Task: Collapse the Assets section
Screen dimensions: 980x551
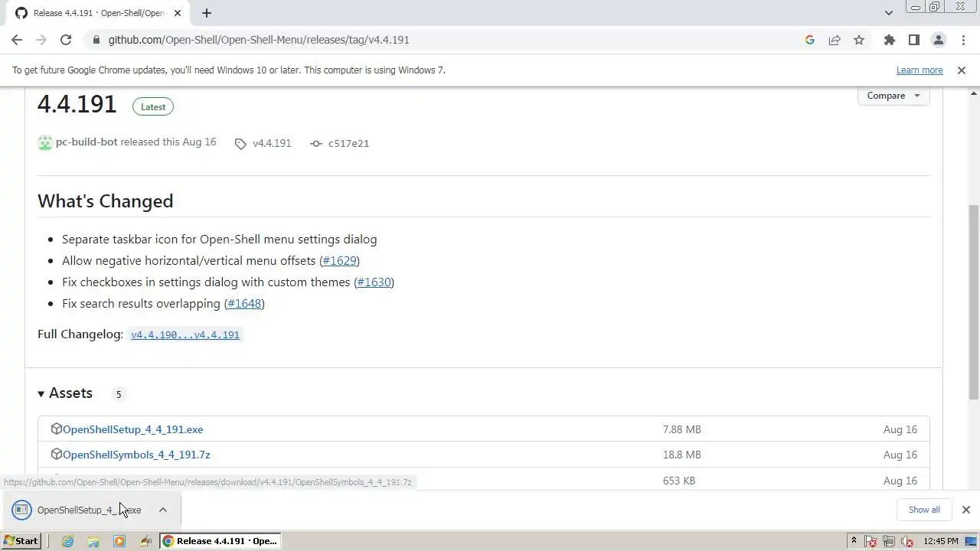Action: click(x=65, y=393)
